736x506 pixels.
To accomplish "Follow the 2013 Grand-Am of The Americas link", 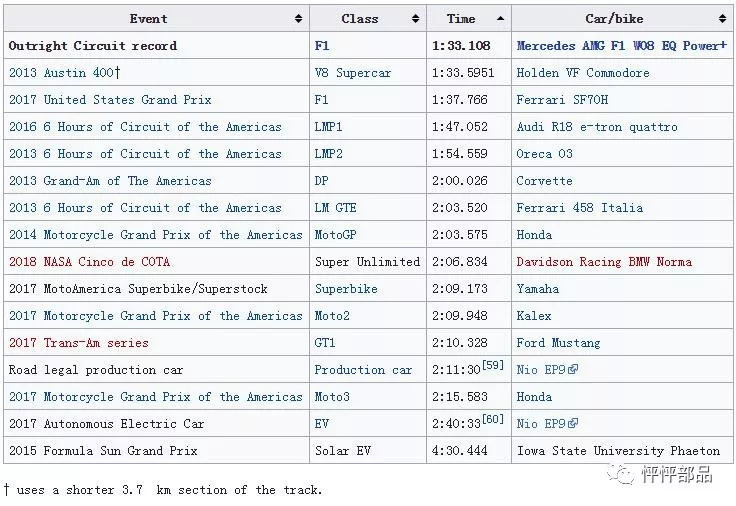I will click(x=110, y=181).
